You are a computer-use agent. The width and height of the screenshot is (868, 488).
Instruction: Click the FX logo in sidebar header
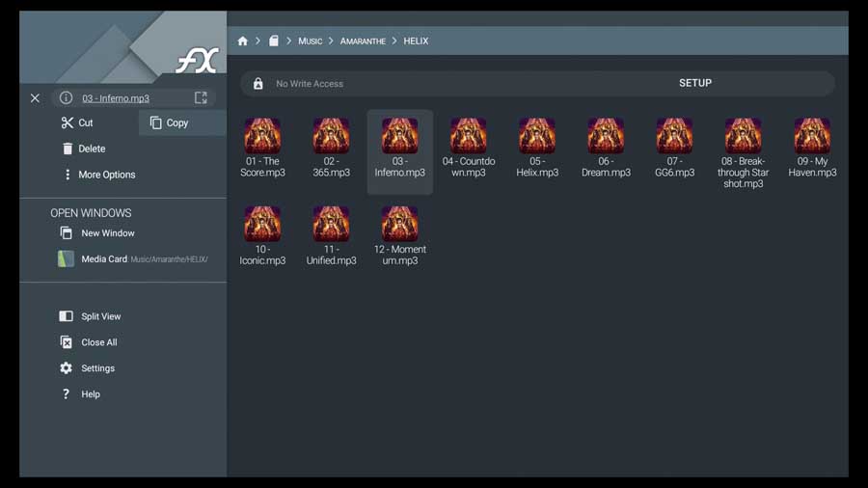click(197, 61)
